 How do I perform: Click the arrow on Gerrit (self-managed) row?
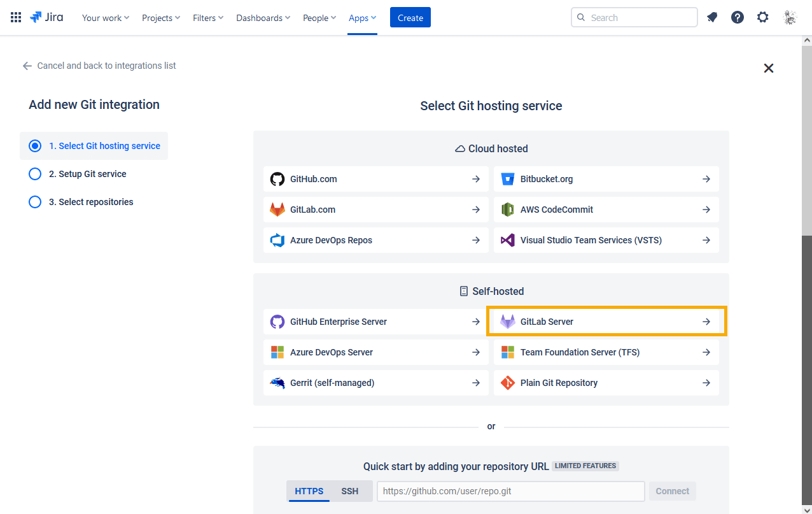pyautogui.click(x=476, y=383)
